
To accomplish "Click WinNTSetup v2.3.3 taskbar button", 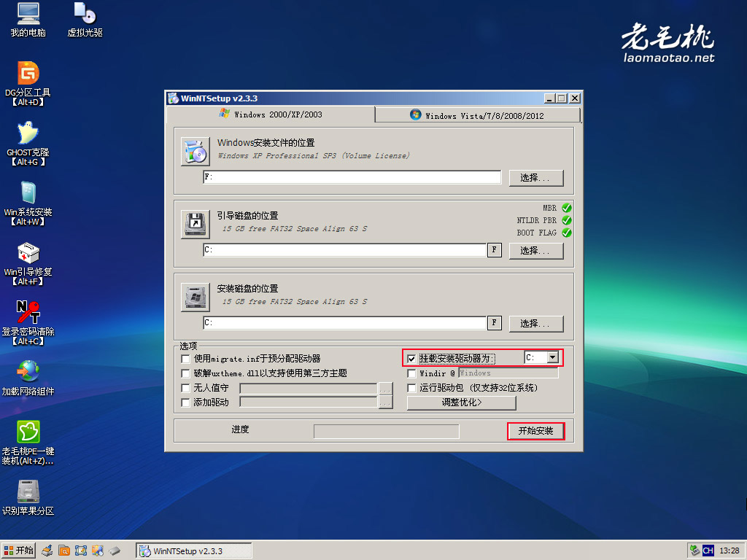I will coord(194,551).
